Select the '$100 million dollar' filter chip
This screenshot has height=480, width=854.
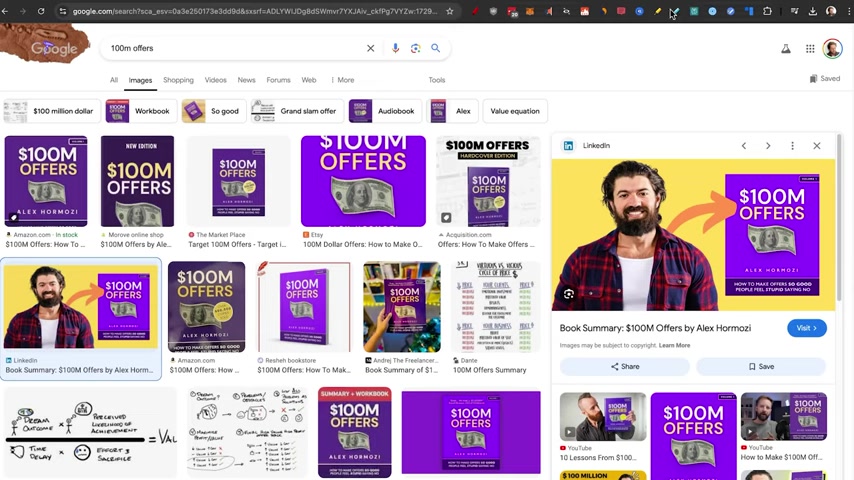pyautogui.click(x=52, y=111)
